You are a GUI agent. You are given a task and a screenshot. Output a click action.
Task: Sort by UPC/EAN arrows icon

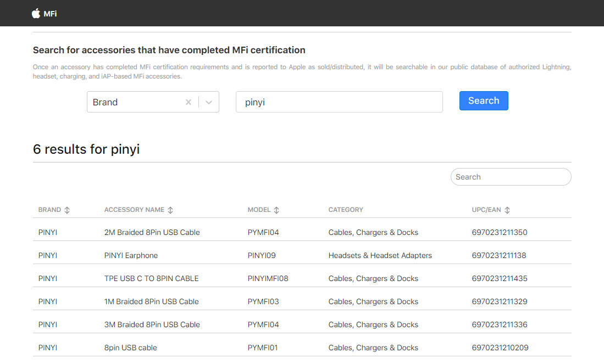tap(507, 210)
